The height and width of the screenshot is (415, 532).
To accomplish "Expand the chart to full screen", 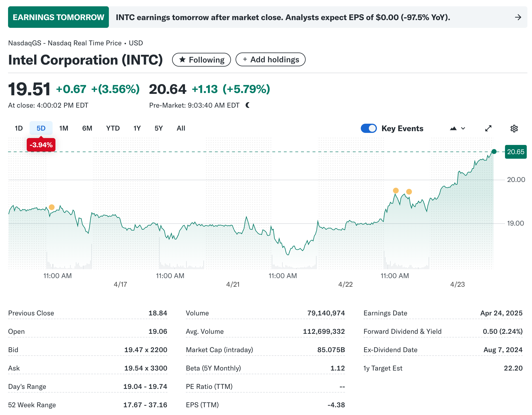I will (488, 128).
